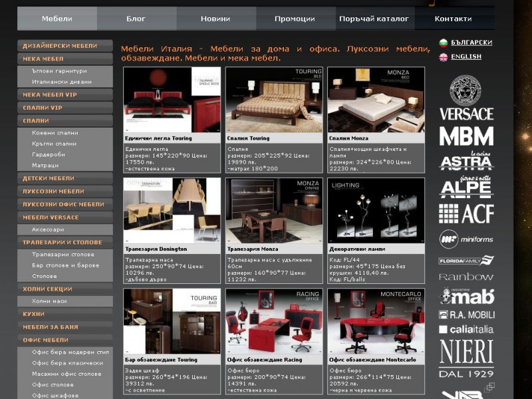The height and width of the screenshot is (399, 532).
Task: Open the Мека мебел sidebar category
Action: pyautogui.click(x=65, y=59)
